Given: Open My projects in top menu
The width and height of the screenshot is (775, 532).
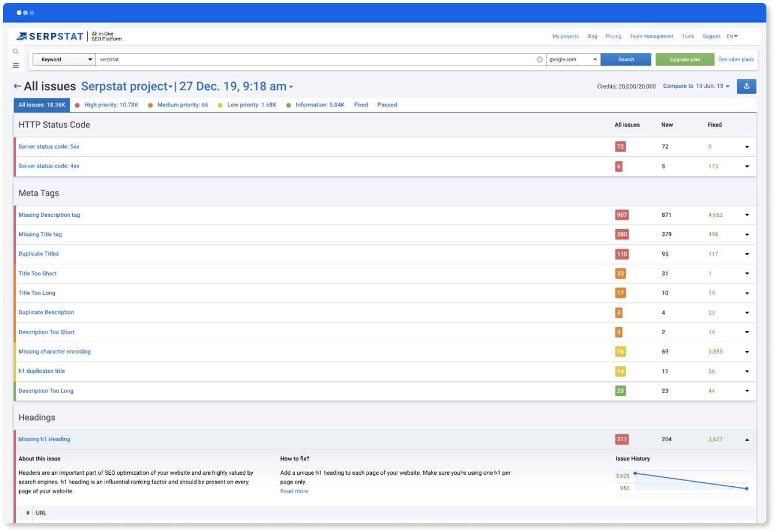Looking at the screenshot, I should pos(566,36).
